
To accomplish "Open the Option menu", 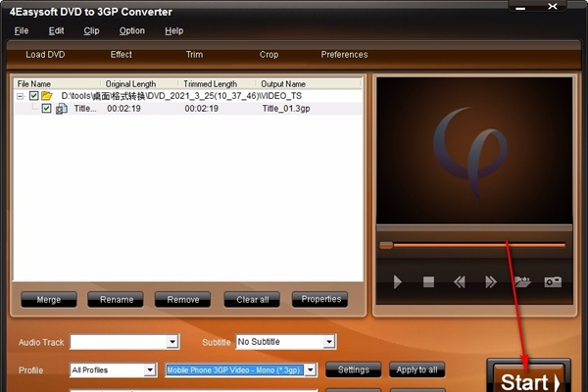I will tap(132, 30).
